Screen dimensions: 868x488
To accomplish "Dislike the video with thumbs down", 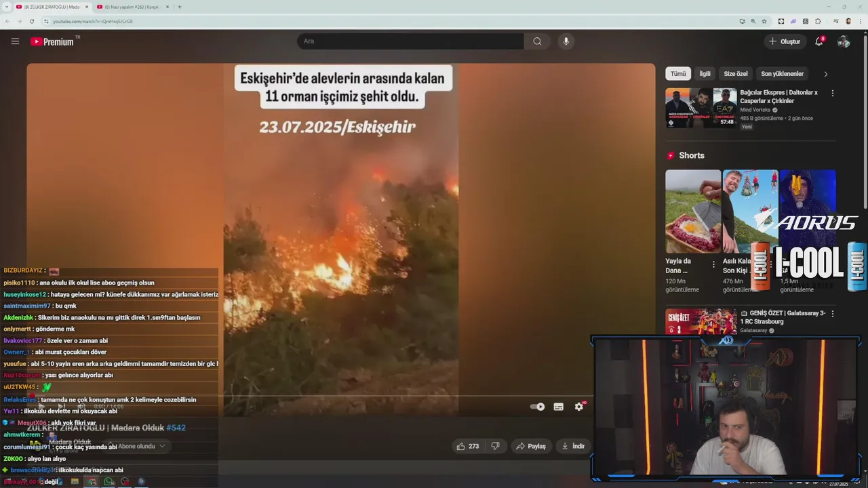I will [496, 446].
